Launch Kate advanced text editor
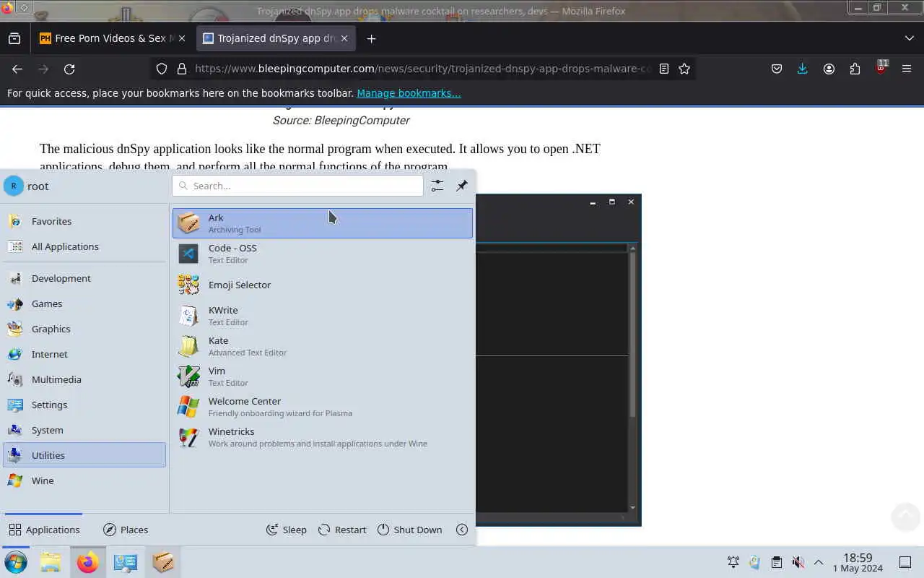 (x=322, y=346)
